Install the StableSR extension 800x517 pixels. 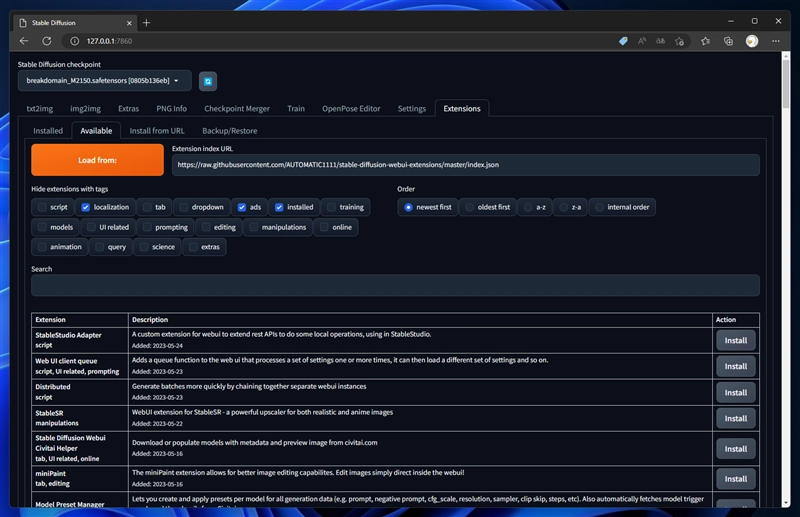(x=736, y=418)
